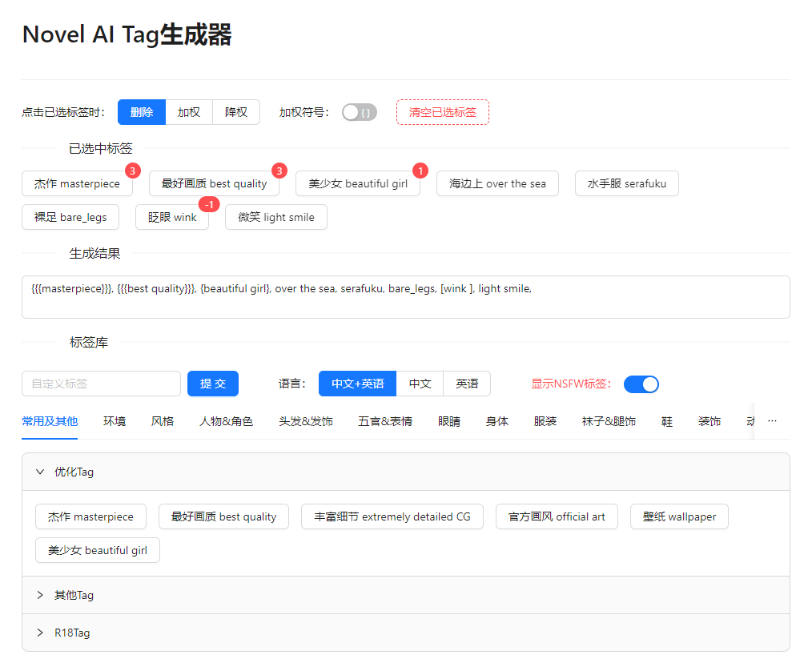This screenshot has width=812, height=663.
Task: Click selected tag 美少女 beautiful girl
Action: [358, 183]
